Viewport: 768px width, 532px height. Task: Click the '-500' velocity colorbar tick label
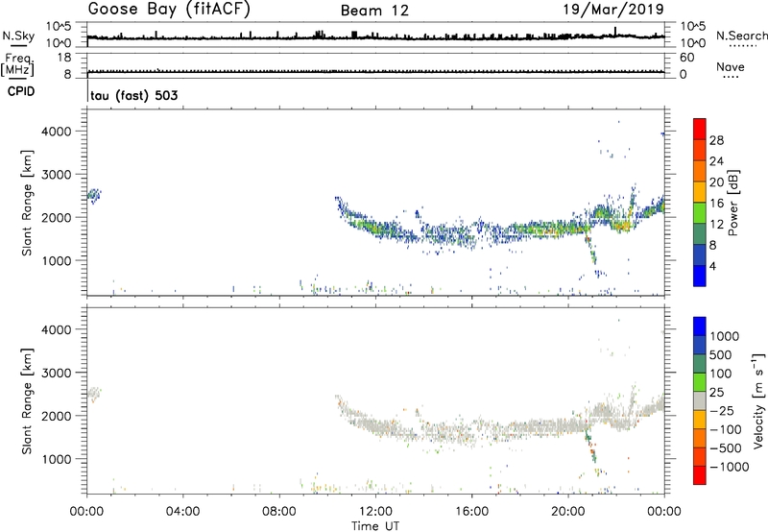(x=726, y=448)
